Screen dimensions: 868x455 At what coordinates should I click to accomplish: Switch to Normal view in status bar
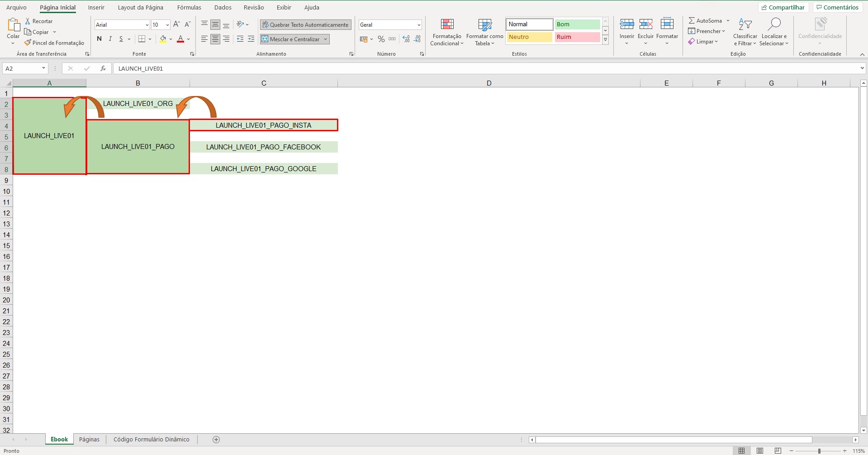click(x=742, y=451)
